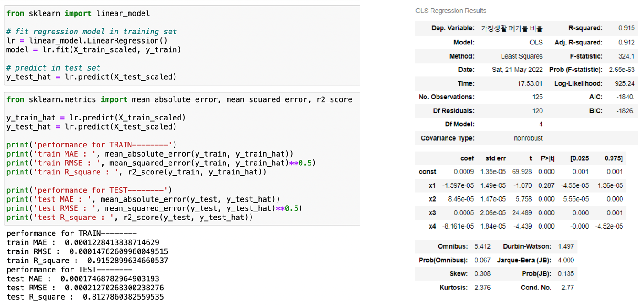
Task: Click the line 'y_train_hat = lr.predict(X_train_scaled)'
Action: pos(96,118)
